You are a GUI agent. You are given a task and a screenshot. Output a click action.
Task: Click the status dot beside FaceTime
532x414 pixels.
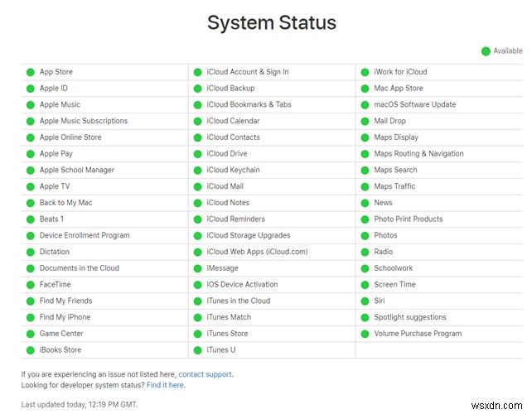(x=31, y=285)
